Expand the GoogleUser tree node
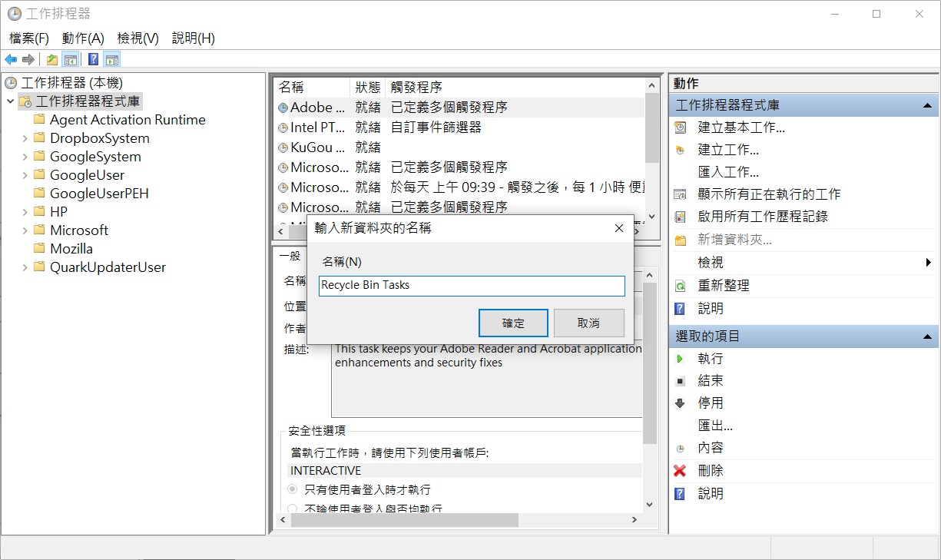 [x=25, y=175]
